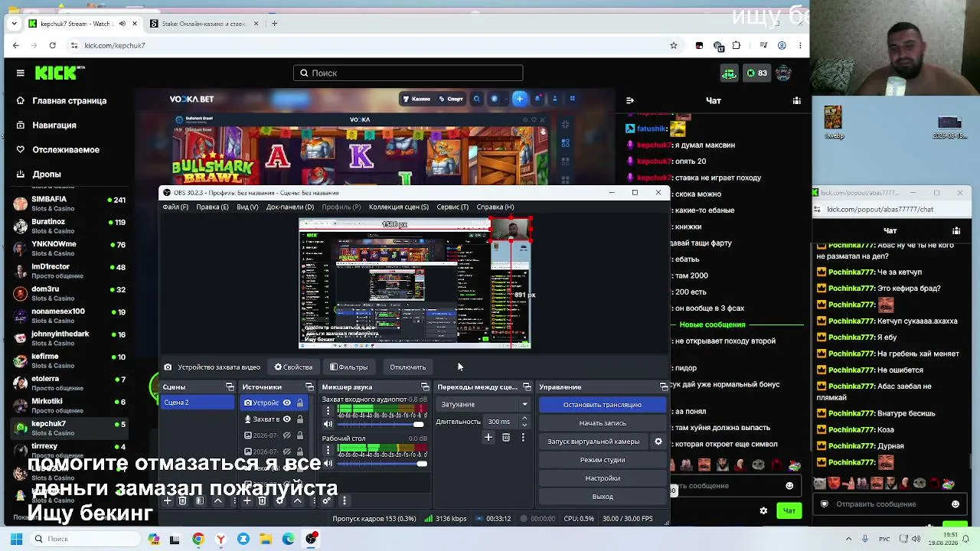Go to Главная страница in the Kick sidebar
Viewport: 980px width, 551px height.
pos(61,100)
